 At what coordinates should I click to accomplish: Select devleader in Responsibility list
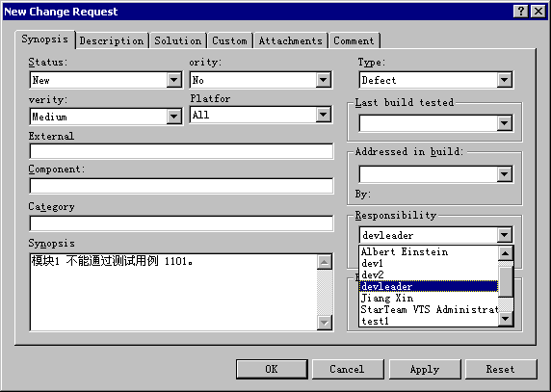pyautogui.click(x=429, y=286)
